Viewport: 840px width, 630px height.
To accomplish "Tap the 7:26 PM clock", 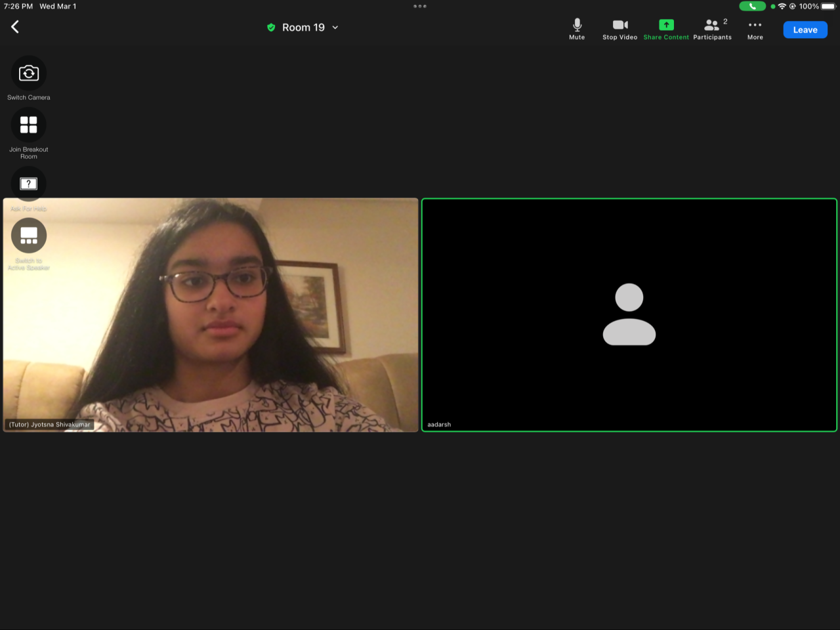I will click(x=18, y=7).
